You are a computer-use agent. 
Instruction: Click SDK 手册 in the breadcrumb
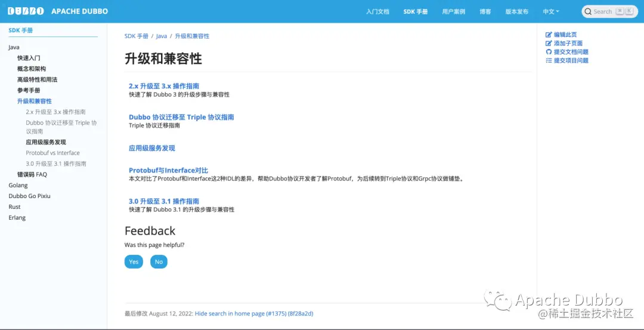137,36
